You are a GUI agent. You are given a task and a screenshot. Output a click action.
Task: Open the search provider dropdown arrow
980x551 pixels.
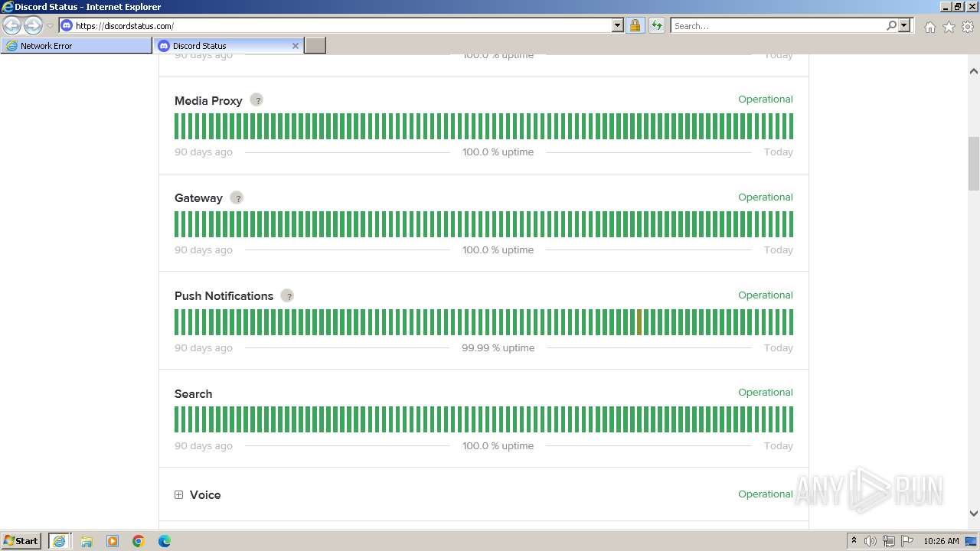click(x=904, y=26)
